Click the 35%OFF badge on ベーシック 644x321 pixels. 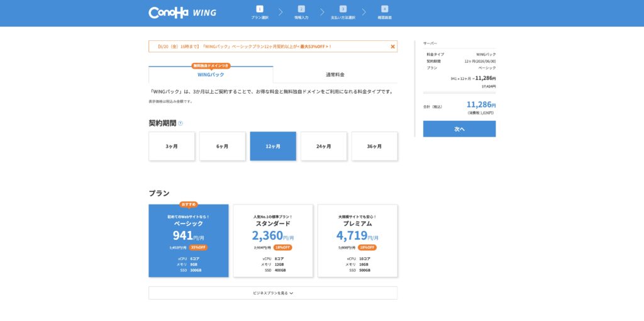(198, 247)
